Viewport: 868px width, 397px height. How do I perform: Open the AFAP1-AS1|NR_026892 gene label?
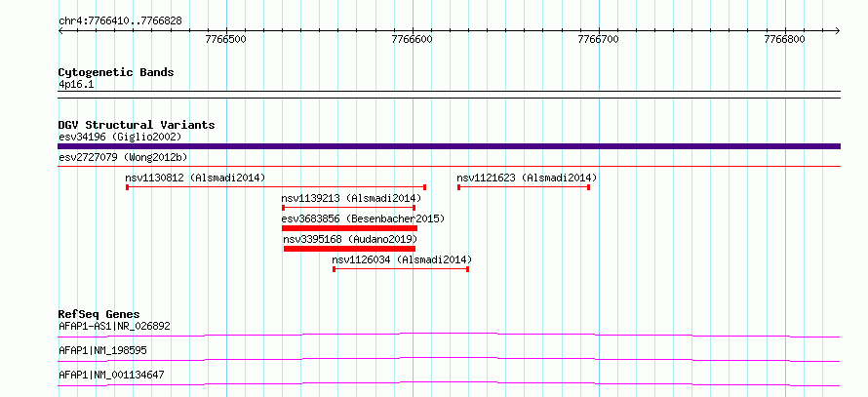(x=114, y=326)
